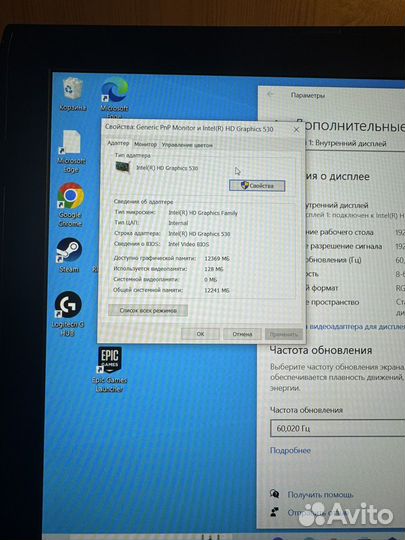405x540 pixels.
Task: Select the 12241 МБ shared system memory value
Action: [x=217, y=290]
